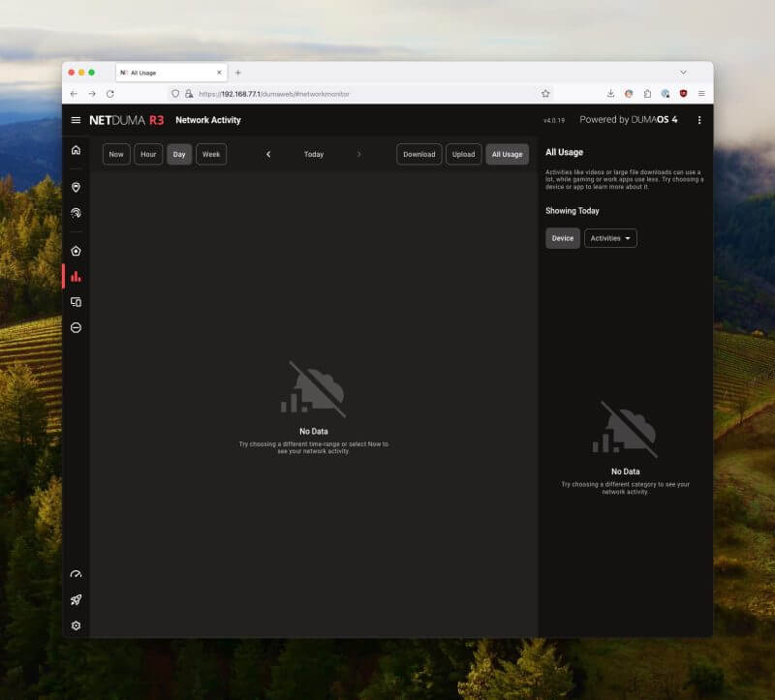Click the Powered by DUMAOS 4 text

click(x=628, y=119)
